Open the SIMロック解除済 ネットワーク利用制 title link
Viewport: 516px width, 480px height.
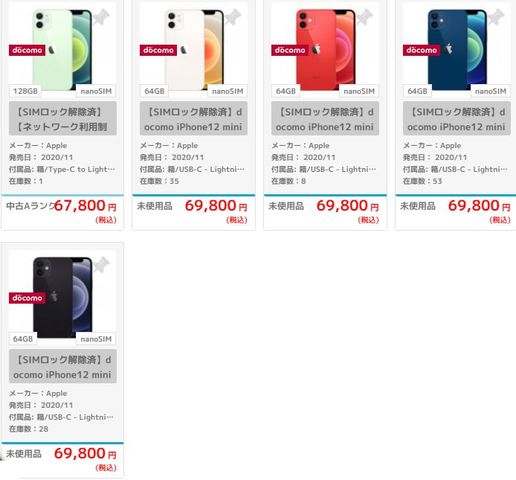pos(63,119)
